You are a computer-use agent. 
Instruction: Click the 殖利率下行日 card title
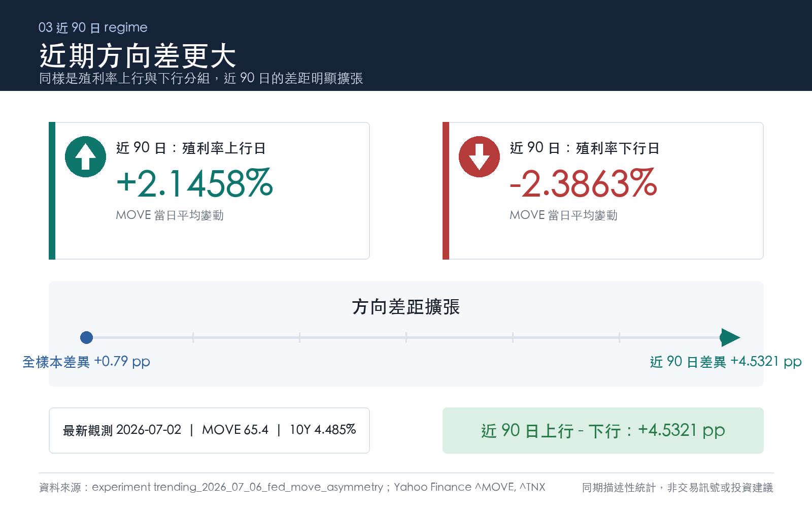click(x=585, y=148)
